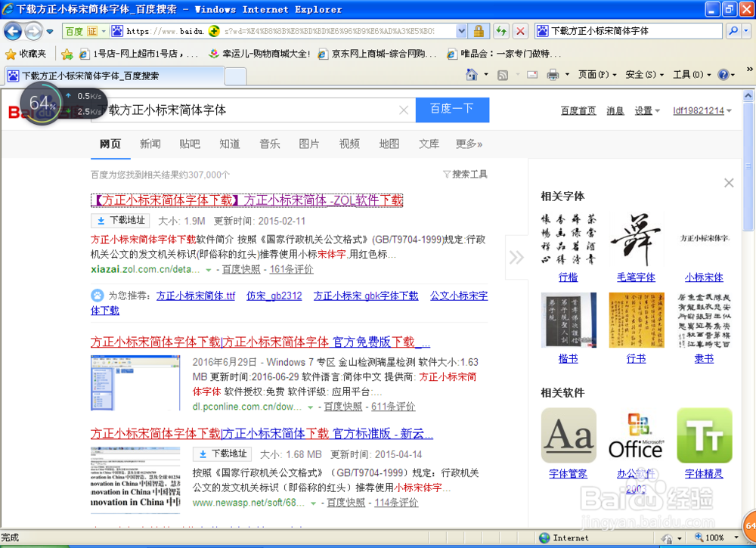The height and width of the screenshot is (548, 756).
Task: Select the 下载方正小标宋简体字体 browser tab
Action: pos(115,76)
